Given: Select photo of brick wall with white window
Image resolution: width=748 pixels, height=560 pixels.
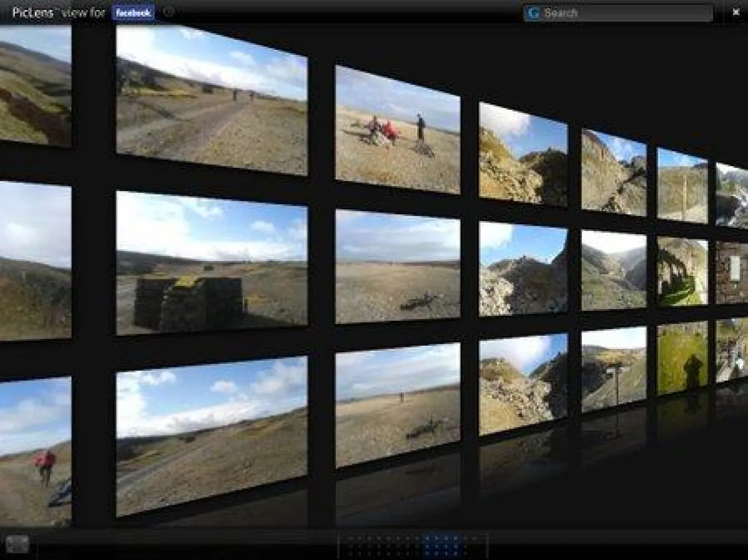Looking at the screenshot, I should pos(732,272).
